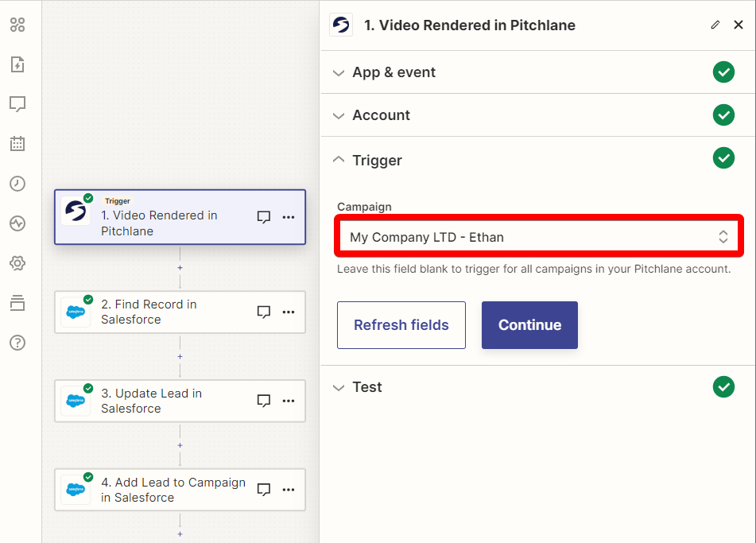This screenshot has height=543, width=756.
Task: Click the green checkmark beside Trigger
Action: (723, 157)
